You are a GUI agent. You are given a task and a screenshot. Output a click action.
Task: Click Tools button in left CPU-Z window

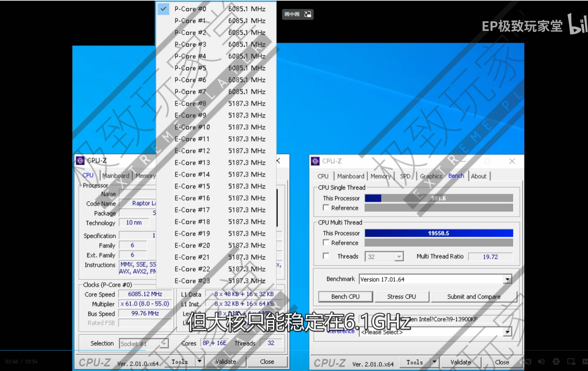pos(180,362)
